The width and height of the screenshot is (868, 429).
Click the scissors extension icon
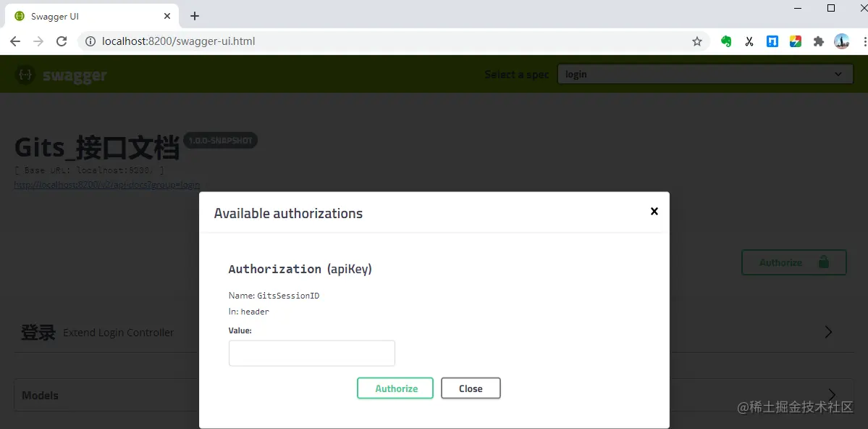749,41
